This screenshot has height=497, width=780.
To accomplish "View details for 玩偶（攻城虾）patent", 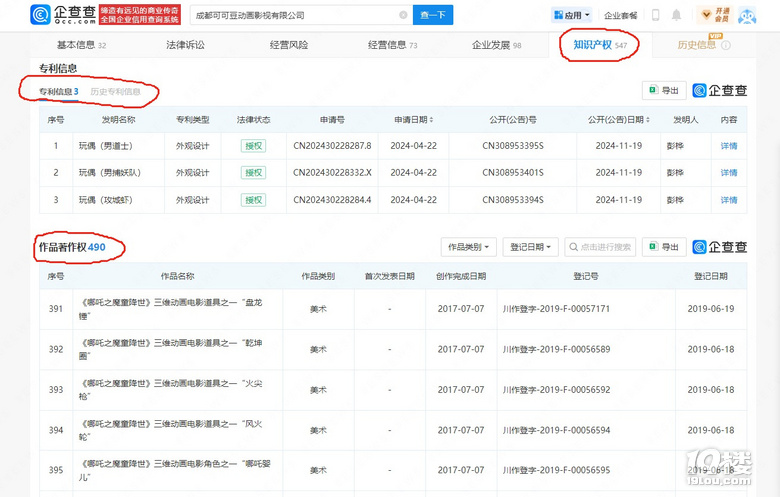I will point(729,200).
